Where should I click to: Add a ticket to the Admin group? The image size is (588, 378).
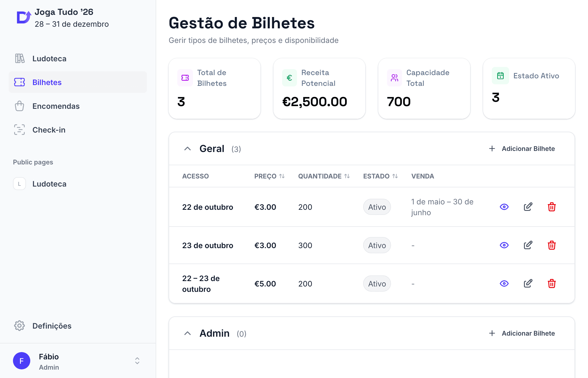(522, 333)
